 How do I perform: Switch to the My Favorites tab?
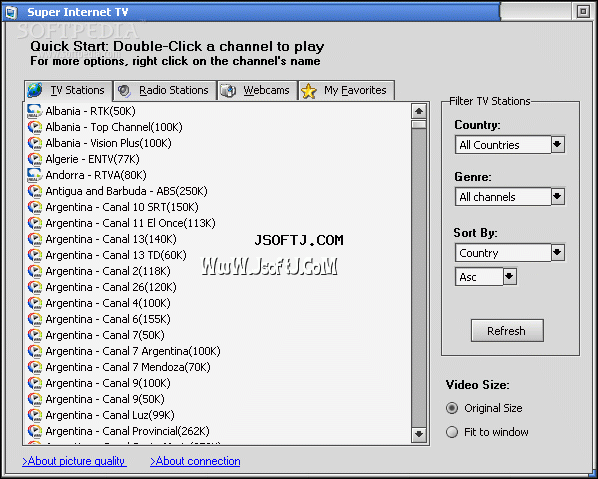click(x=346, y=91)
